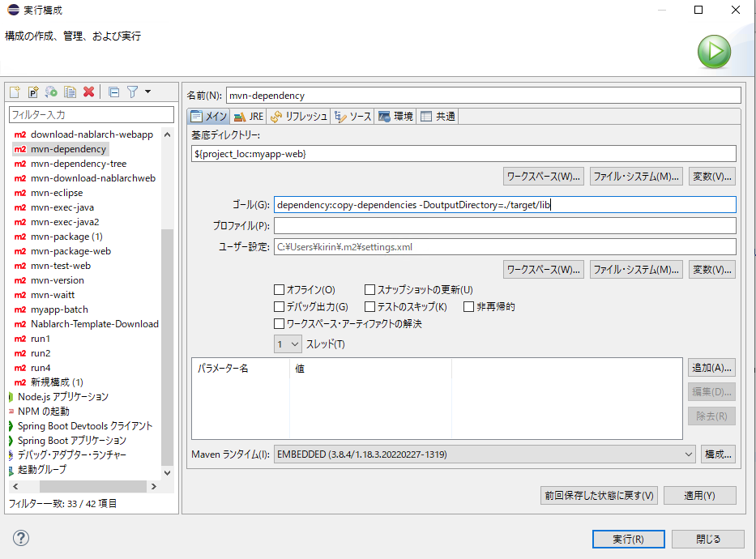Click the help question mark icon
Viewport: 756px width, 559px height.
tap(21, 538)
